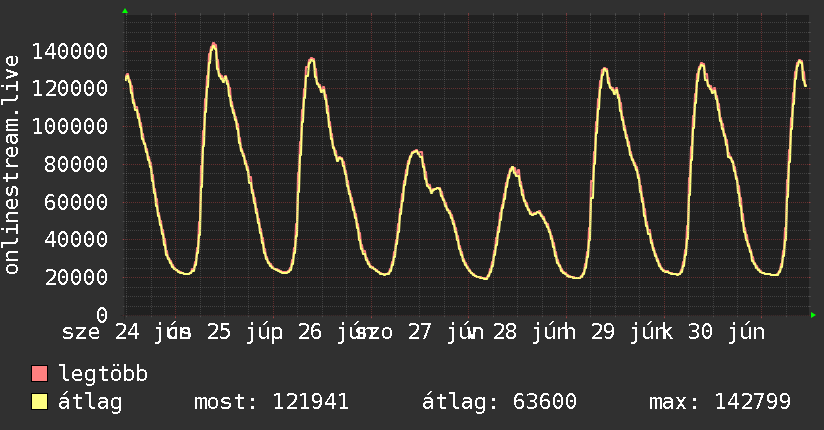Screen dimensions: 824x430
Task: Click the 100000 y-axis label
Action: pyautogui.click(x=70, y=126)
